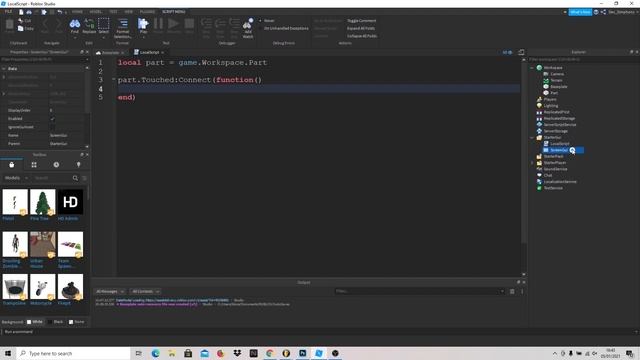Open the Play dropdown arrow
The height and width of the screenshot is (360, 640).
pos(143,37)
